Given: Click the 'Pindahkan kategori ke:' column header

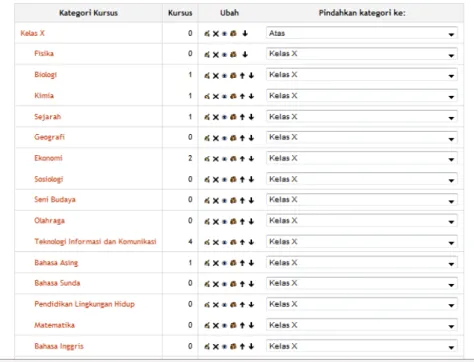Looking at the screenshot, I should pos(362,13).
